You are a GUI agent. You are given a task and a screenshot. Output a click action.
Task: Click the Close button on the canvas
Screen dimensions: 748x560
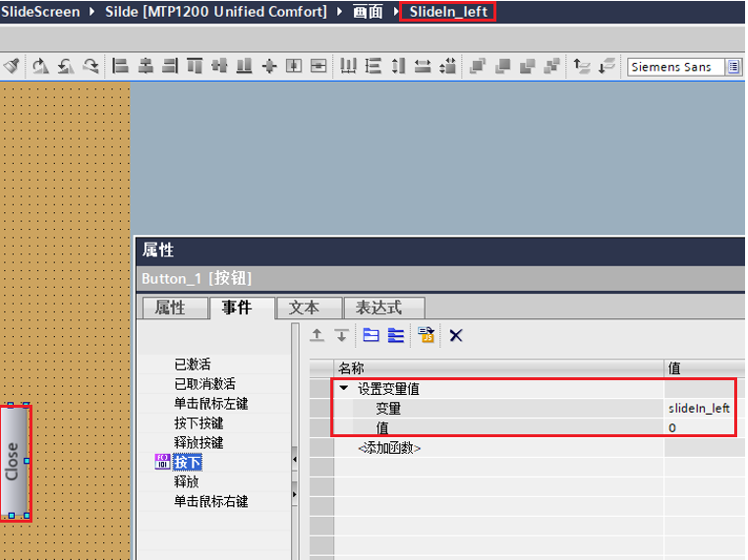13,462
